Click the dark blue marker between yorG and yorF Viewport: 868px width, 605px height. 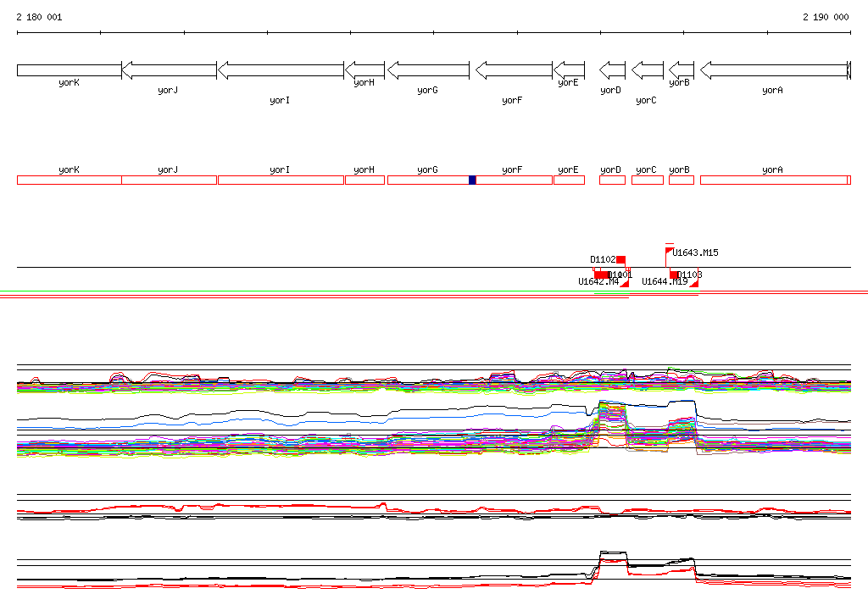[472, 180]
